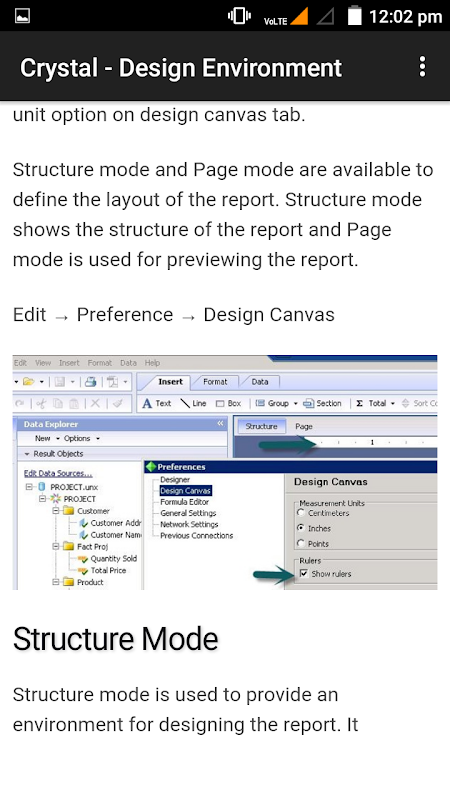This screenshot has width=450, height=800.
Task: Click the printer icon in the toolbar
Action: 91,382
